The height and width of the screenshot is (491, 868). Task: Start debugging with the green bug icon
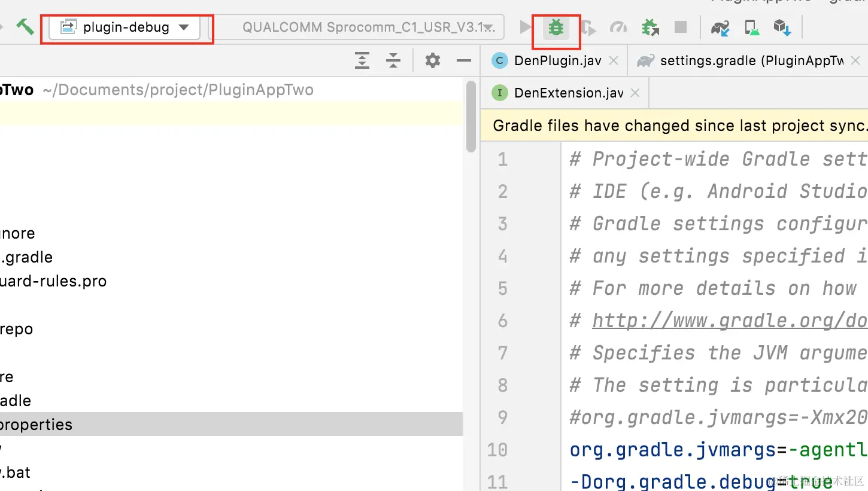click(x=556, y=27)
